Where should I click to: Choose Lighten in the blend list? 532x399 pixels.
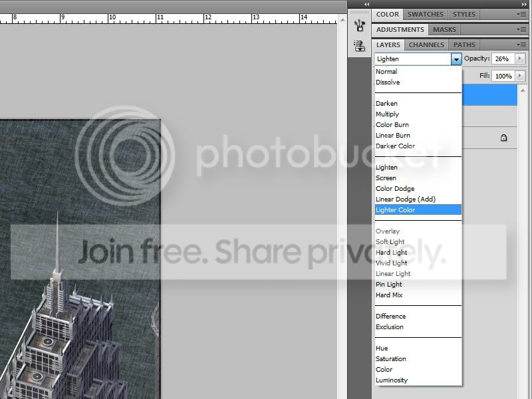click(418, 168)
